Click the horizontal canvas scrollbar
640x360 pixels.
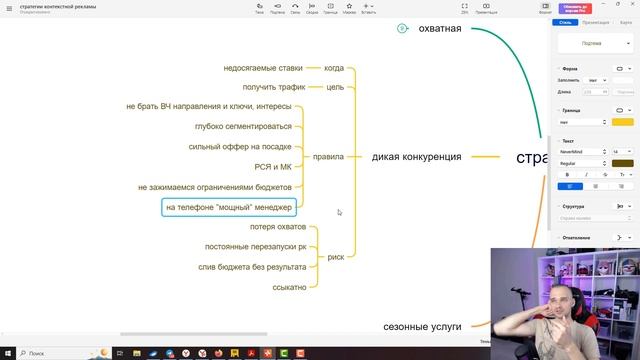click(193, 334)
